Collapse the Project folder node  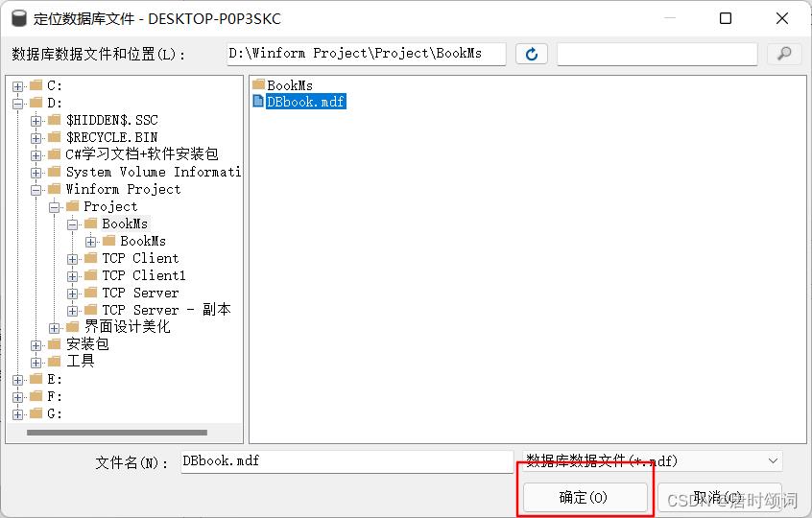(x=54, y=207)
